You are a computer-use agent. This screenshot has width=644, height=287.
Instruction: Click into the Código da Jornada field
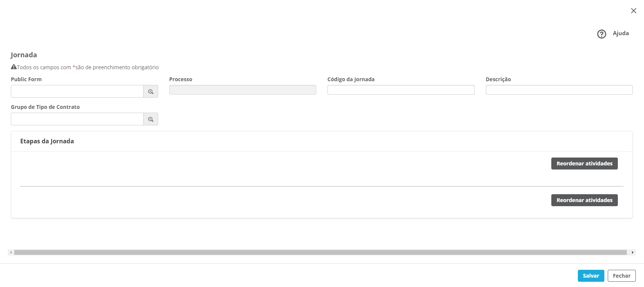coord(401,90)
